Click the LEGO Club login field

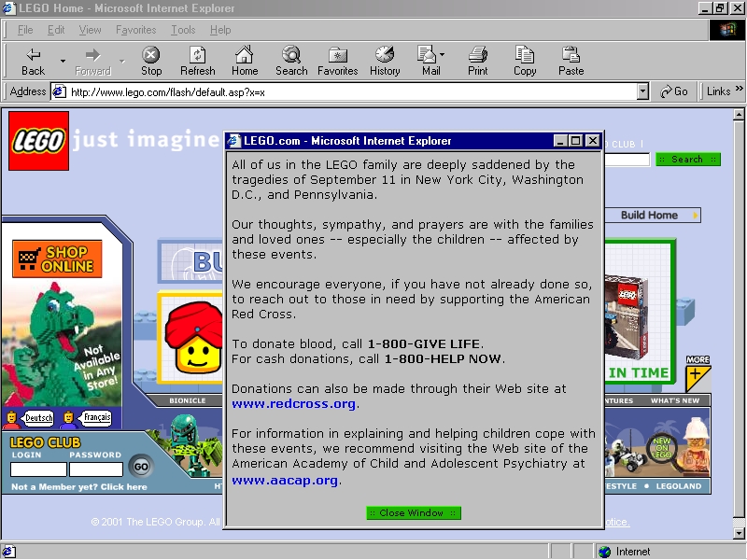point(38,469)
